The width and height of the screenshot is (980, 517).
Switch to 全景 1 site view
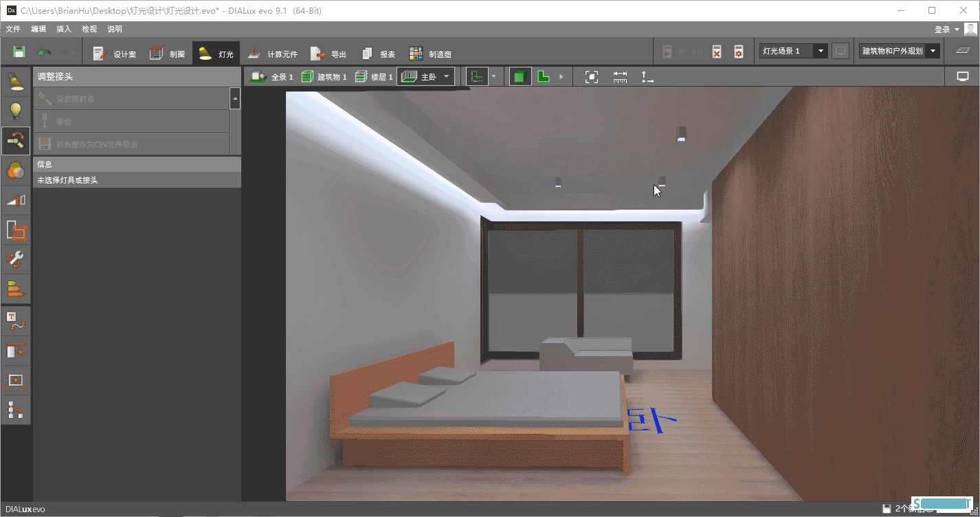(x=272, y=77)
